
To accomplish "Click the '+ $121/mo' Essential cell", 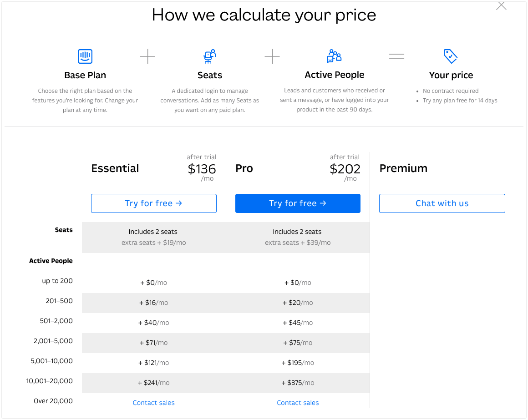I will coord(153,363).
